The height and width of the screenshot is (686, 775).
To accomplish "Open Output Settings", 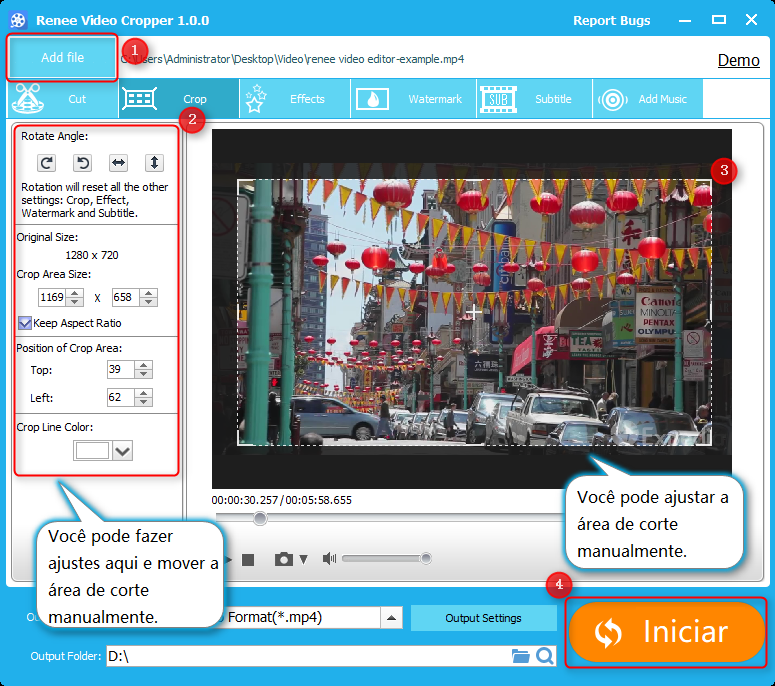I will click(483, 618).
